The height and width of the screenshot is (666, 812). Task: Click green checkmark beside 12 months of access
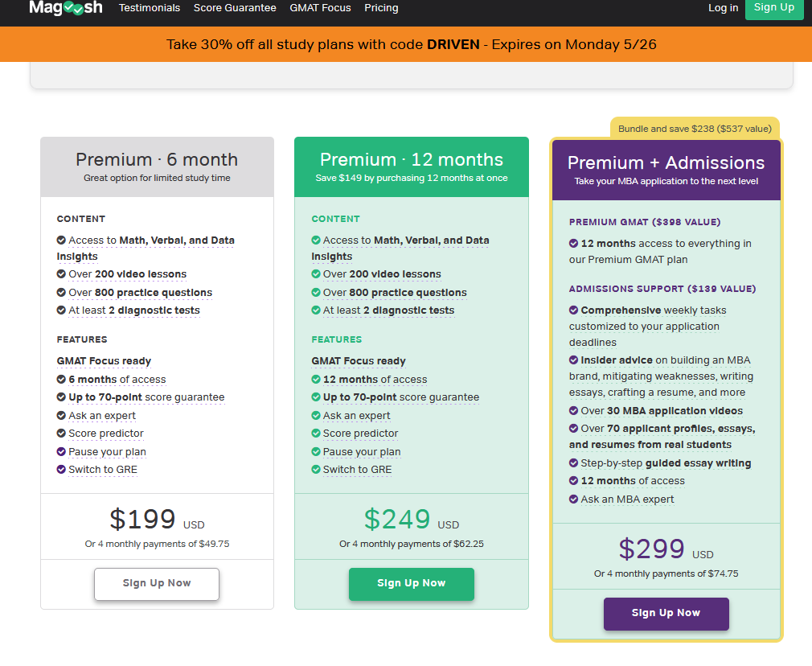click(x=316, y=379)
